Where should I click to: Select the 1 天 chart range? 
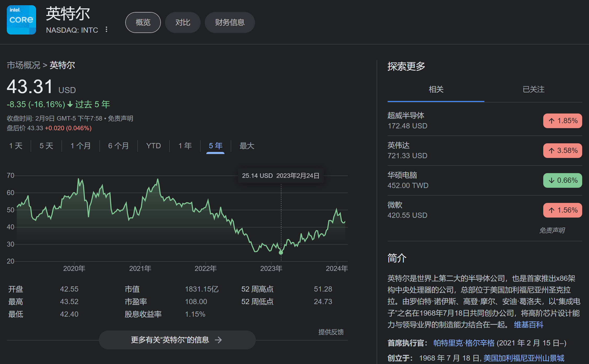click(x=16, y=146)
